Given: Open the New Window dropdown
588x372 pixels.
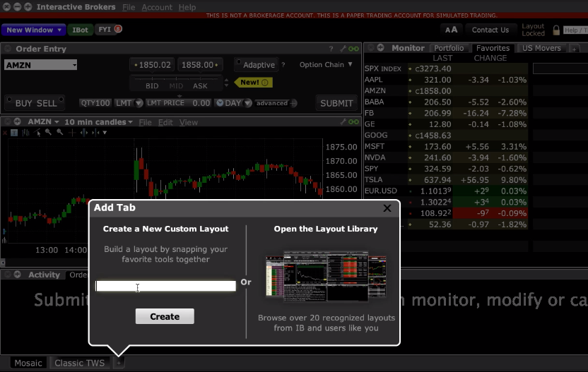Looking at the screenshot, I should pos(34,30).
